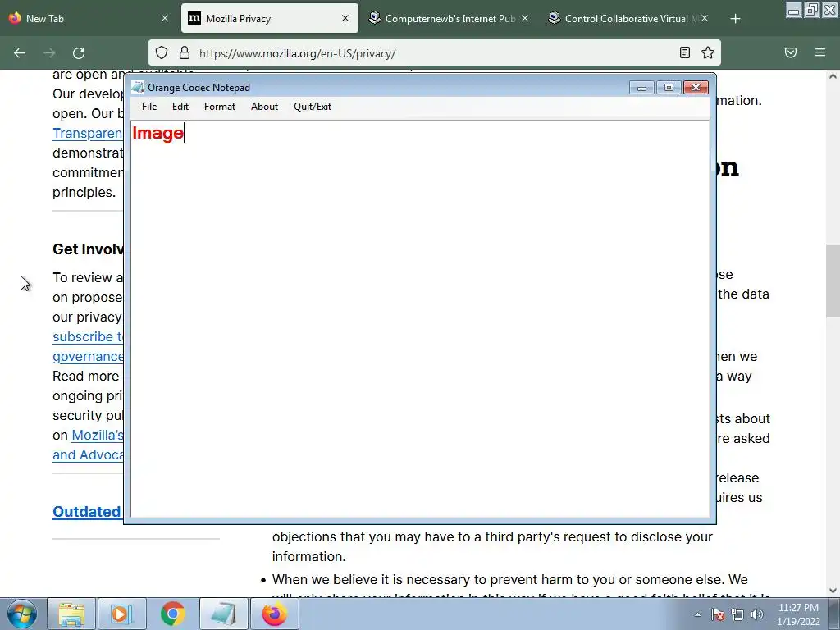Click the Quit/Exit menu item
Viewport: 840px width, 630px height.
313,107
